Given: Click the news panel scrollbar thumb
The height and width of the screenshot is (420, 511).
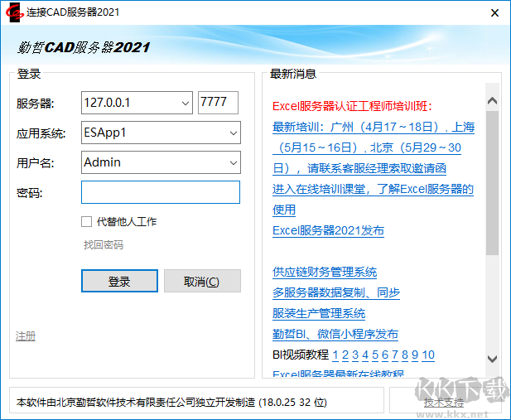Looking at the screenshot, I should click(x=492, y=182).
